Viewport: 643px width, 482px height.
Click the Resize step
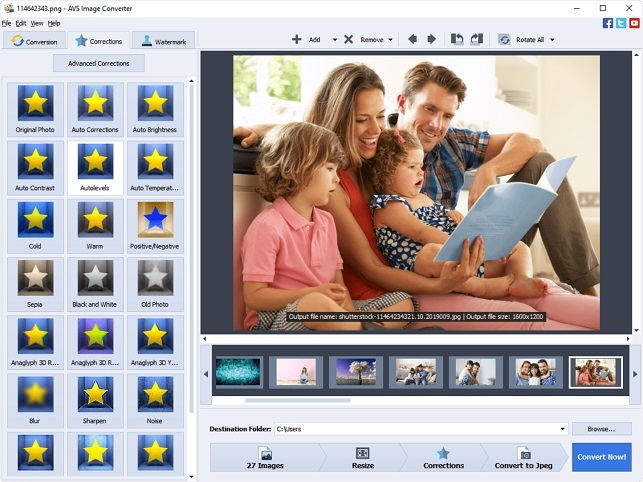(363, 457)
